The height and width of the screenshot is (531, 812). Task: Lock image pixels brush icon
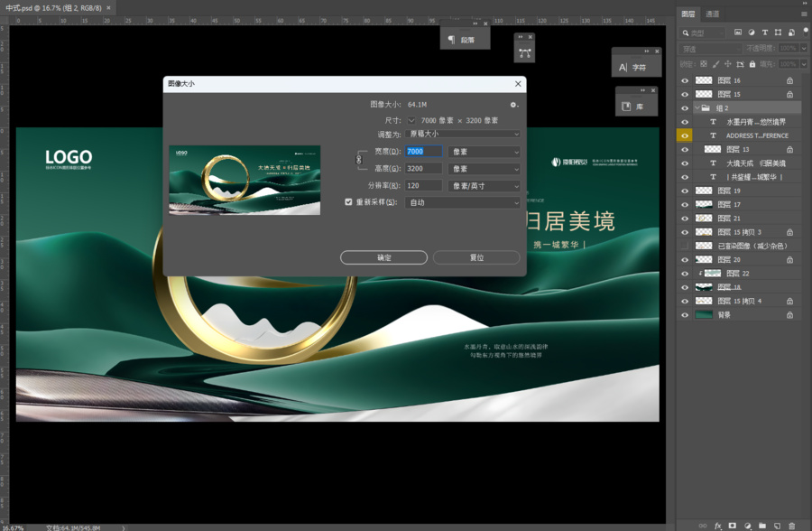[715, 64]
